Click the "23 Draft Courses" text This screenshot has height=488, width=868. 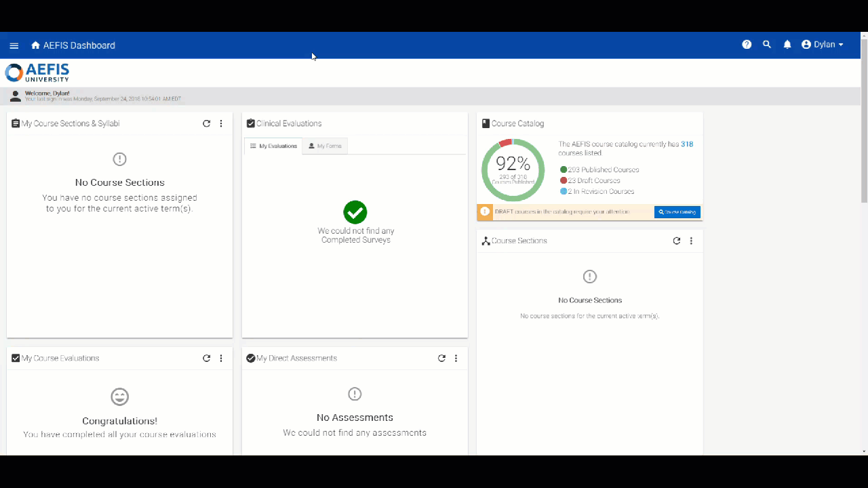click(x=594, y=180)
